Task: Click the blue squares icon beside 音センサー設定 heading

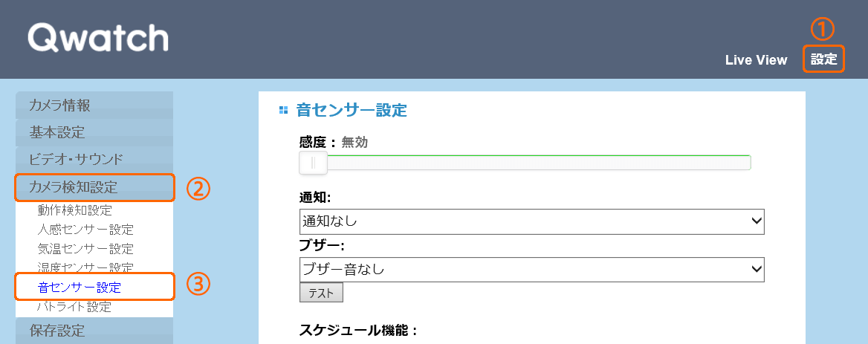Action: pyautogui.click(x=283, y=110)
